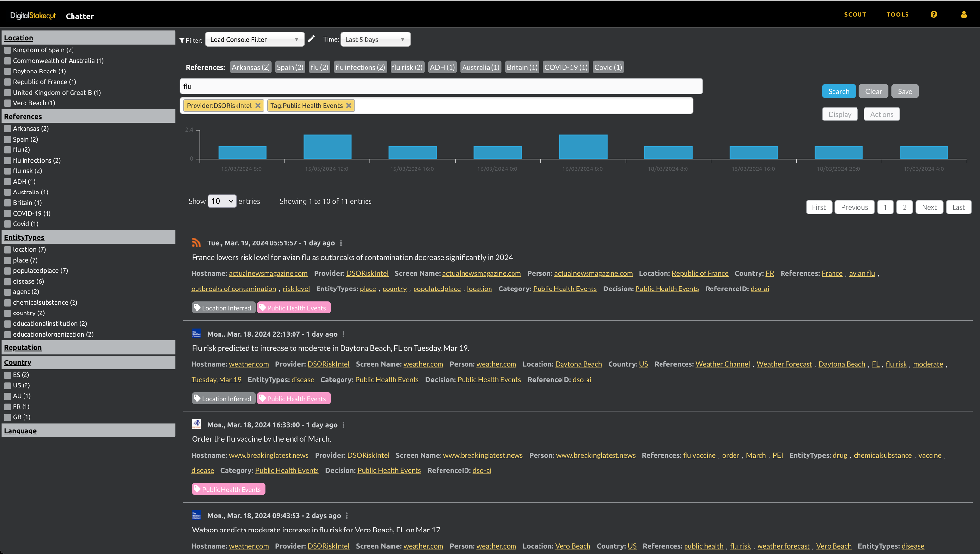Open the TOOLS menu
The image size is (980, 554).
click(898, 15)
